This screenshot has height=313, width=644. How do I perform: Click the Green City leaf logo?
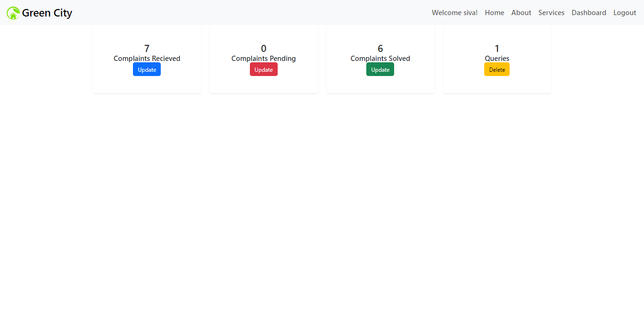click(x=12, y=13)
